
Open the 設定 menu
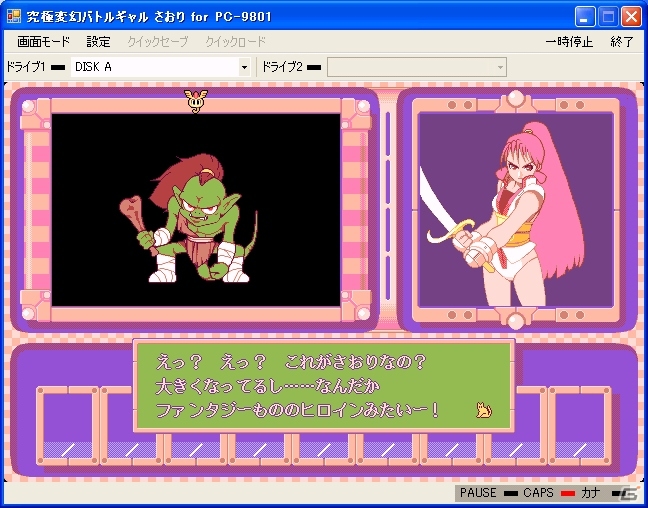pos(98,42)
